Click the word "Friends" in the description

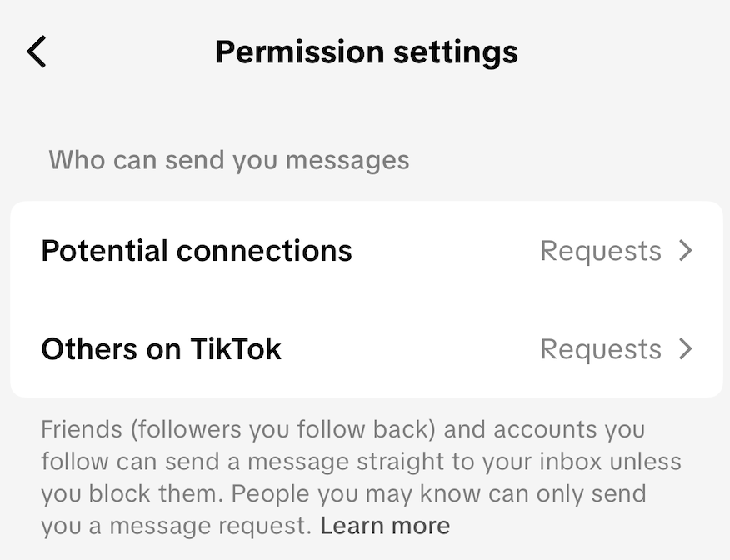click(x=79, y=430)
